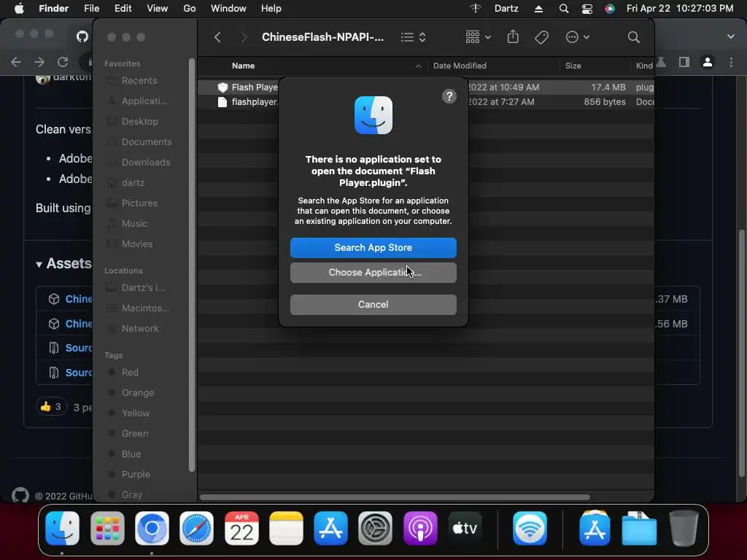This screenshot has height=560, width=747.
Task: Go forward in Finder window
Action: click(244, 37)
